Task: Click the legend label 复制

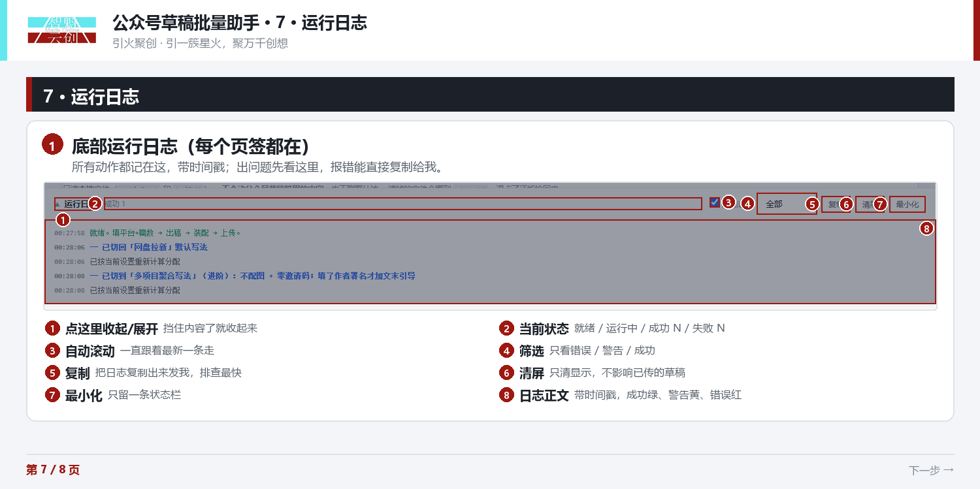Action: (78, 373)
